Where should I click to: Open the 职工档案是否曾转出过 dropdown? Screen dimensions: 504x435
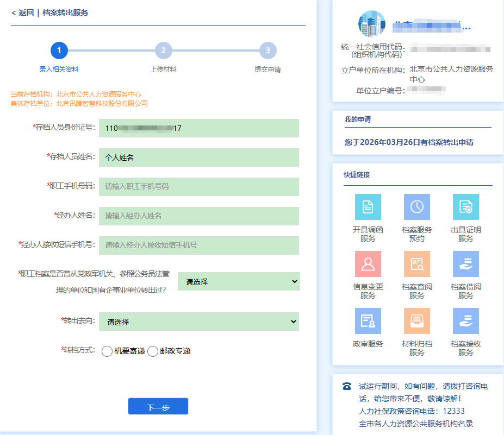(239, 281)
